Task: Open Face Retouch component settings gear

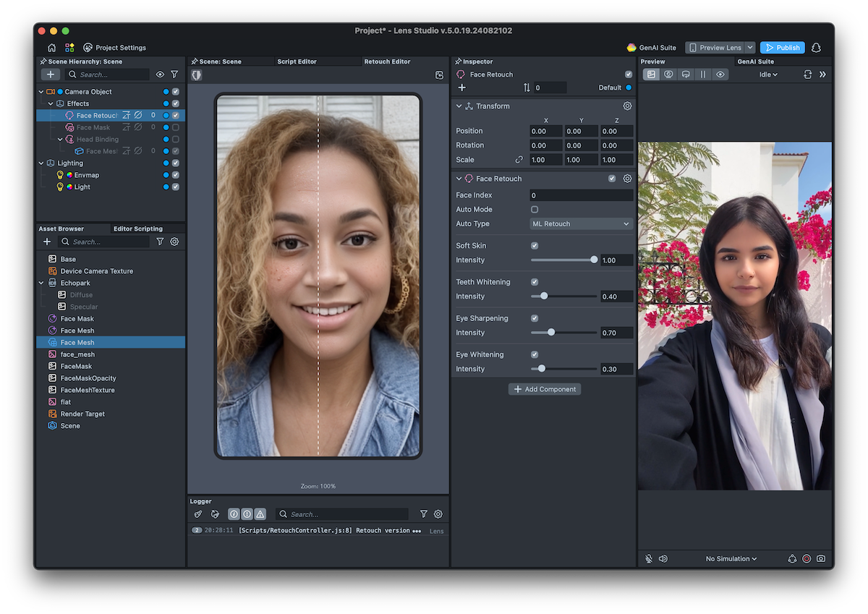Action: click(x=627, y=179)
